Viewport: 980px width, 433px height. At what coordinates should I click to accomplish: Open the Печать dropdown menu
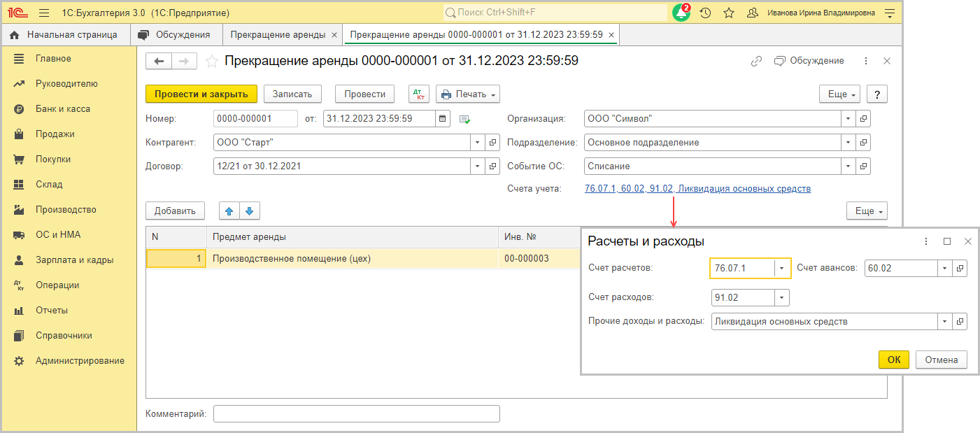[x=468, y=94]
